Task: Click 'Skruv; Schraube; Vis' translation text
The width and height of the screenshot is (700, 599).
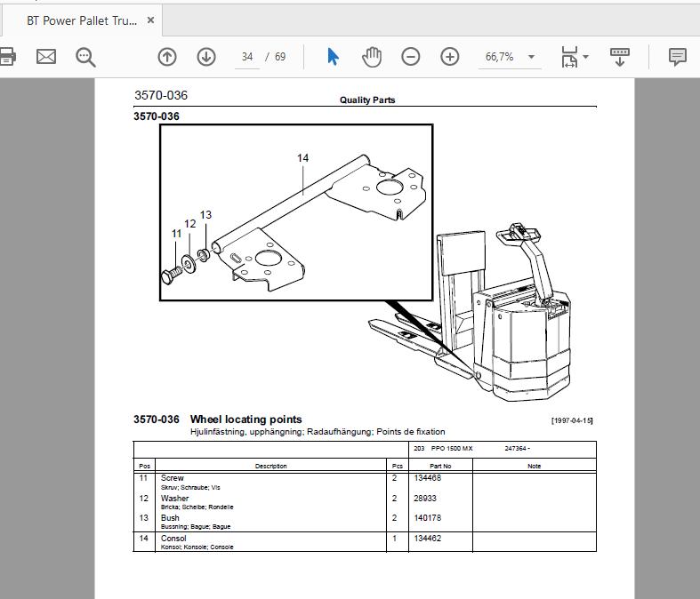Action: [x=190, y=488]
